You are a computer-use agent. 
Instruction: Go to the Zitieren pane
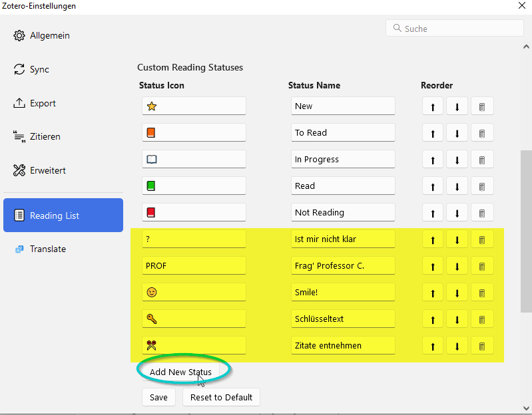[x=63, y=136]
